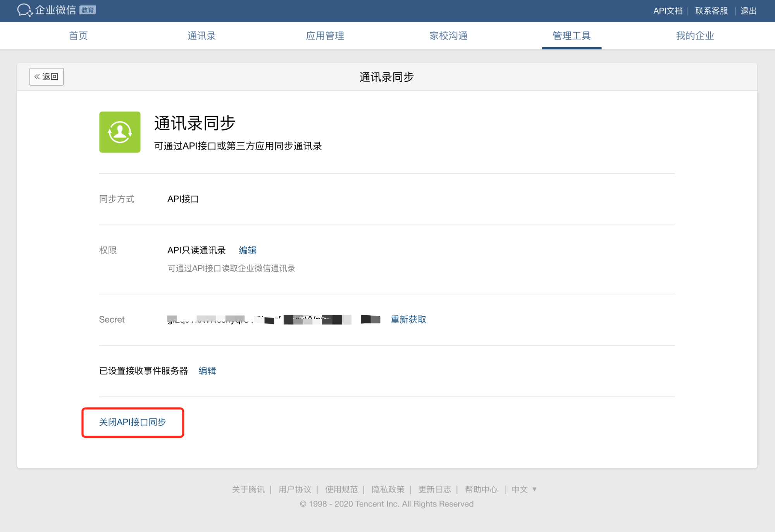This screenshot has width=775, height=532.
Task: Expand the 中文 language dropdown
Action: 524,489
